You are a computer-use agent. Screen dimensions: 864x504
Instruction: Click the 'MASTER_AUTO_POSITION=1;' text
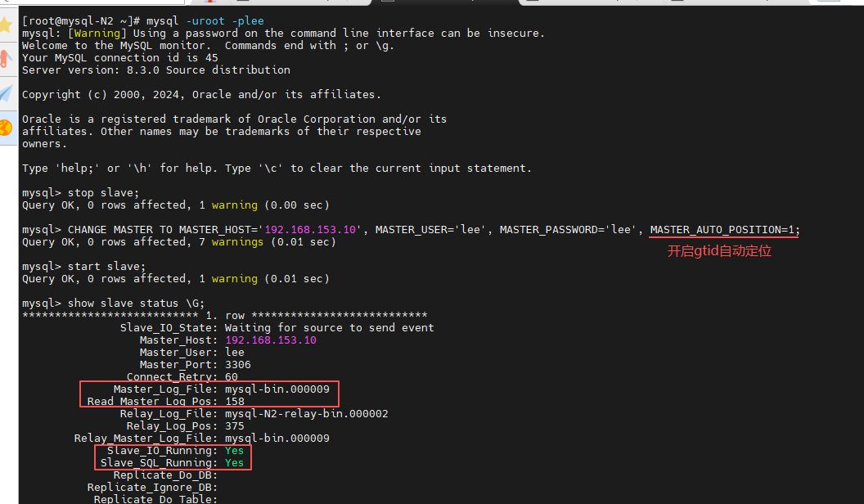click(725, 230)
